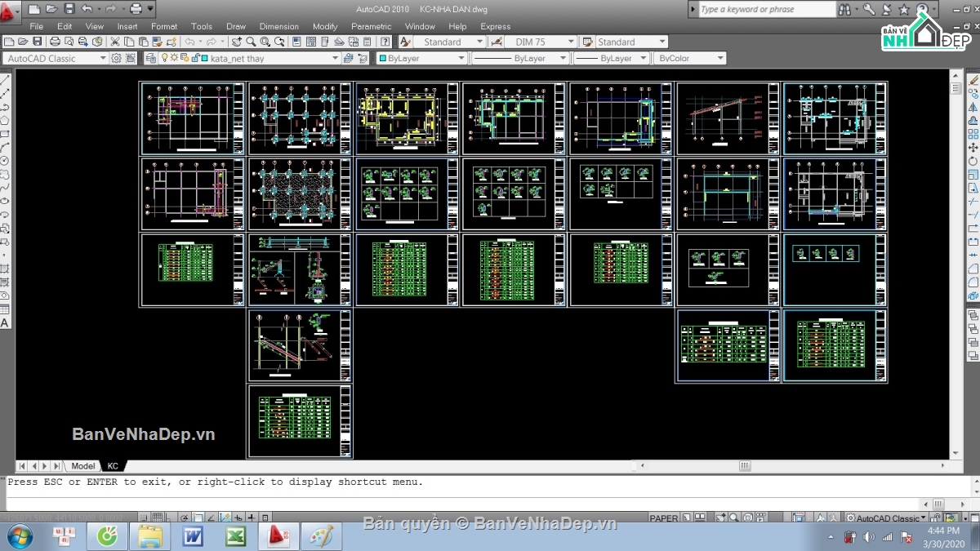Screen dimensions: 980x551
Task: Click the Save icon in Quick Access toolbar
Action: pyautogui.click(x=69, y=9)
